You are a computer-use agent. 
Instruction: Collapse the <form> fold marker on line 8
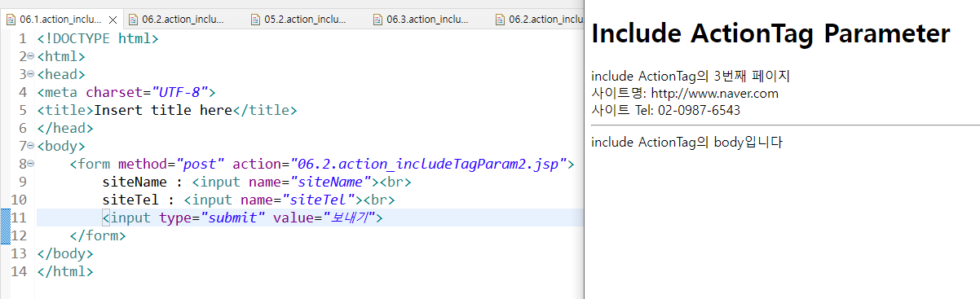pyautogui.click(x=30, y=165)
